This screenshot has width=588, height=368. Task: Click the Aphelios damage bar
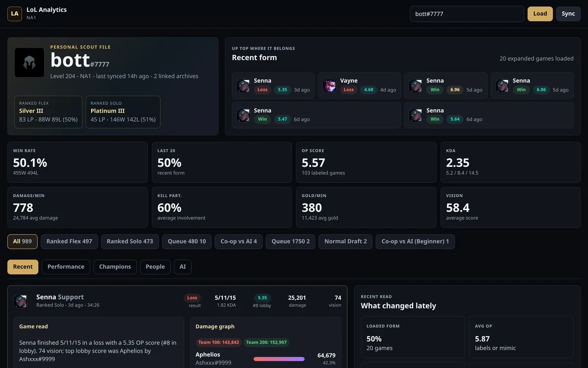(279, 359)
